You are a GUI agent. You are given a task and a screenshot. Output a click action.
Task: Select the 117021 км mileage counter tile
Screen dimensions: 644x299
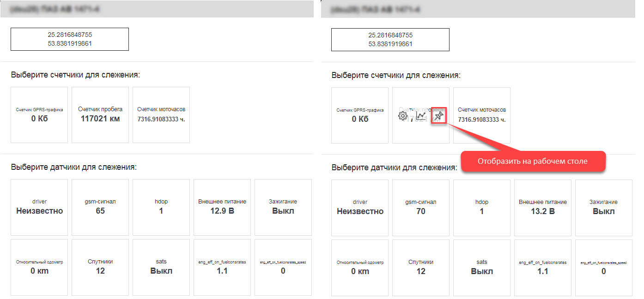point(100,114)
